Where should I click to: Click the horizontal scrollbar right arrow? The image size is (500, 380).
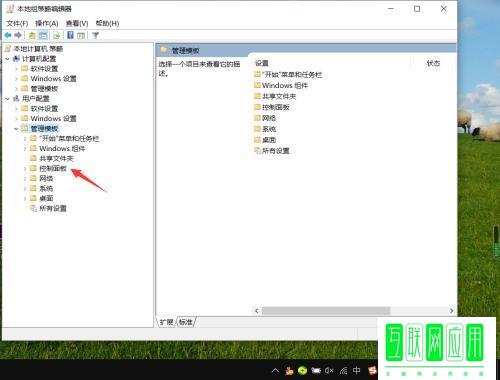(x=451, y=311)
